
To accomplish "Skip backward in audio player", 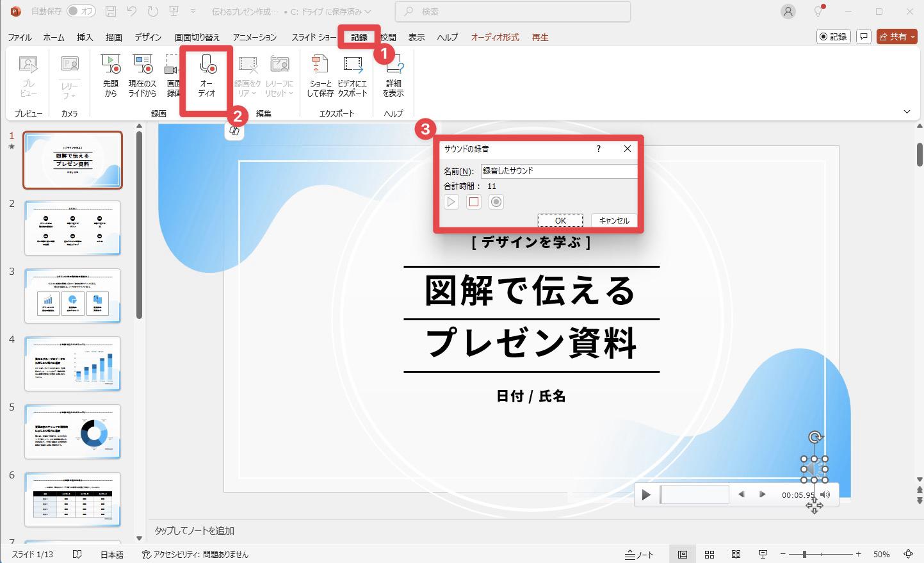I will tap(742, 494).
